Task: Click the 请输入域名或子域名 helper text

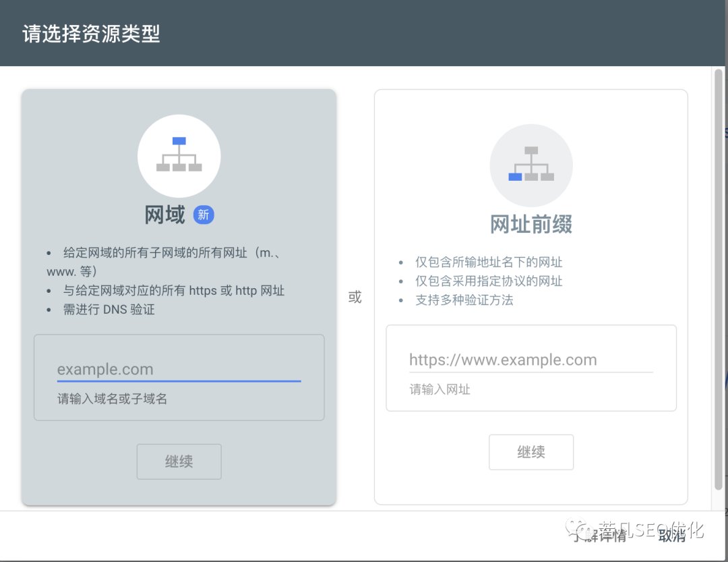Action: [x=112, y=399]
